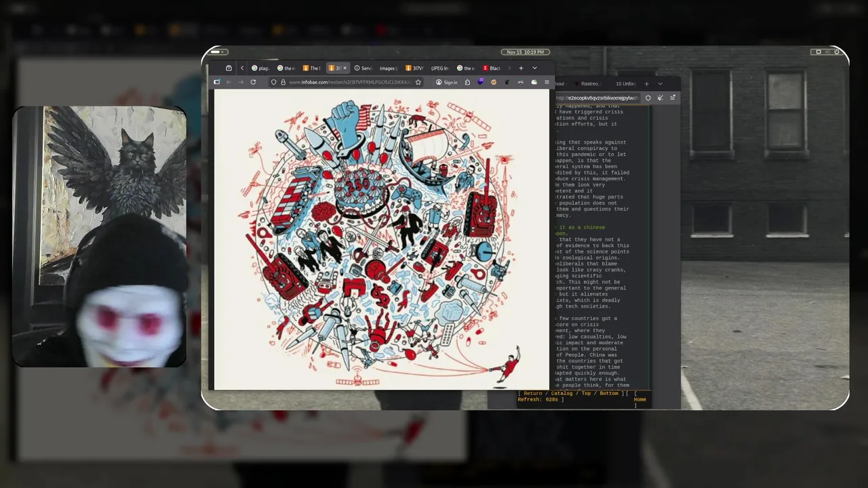Switch to the 'Black' tab
The height and width of the screenshot is (488, 868).
(492, 68)
